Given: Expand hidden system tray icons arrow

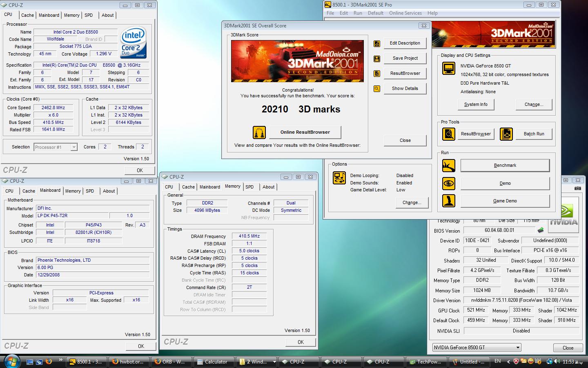Looking at the screenshot, I should [x=508, y=361].
